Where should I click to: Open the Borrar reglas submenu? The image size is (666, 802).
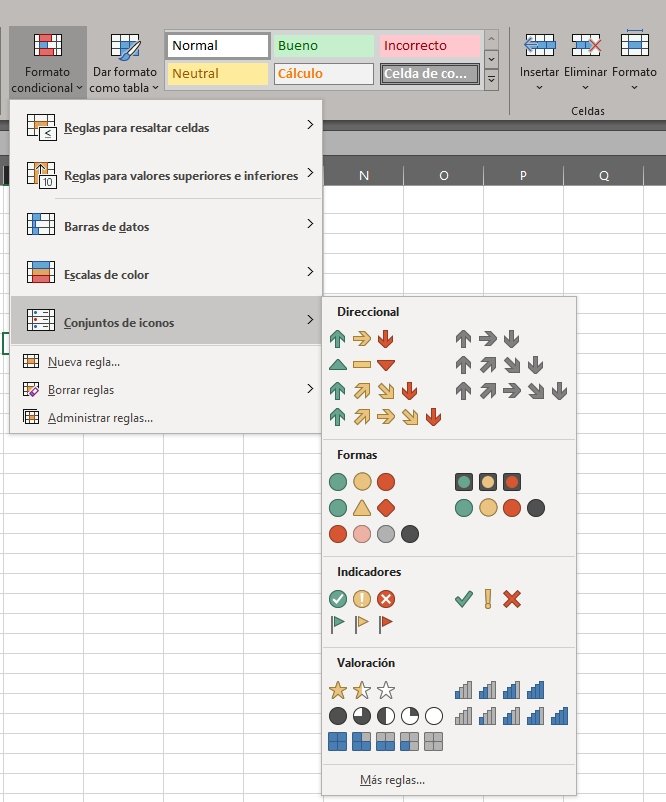pyautogui.click(x=166, y=390)
